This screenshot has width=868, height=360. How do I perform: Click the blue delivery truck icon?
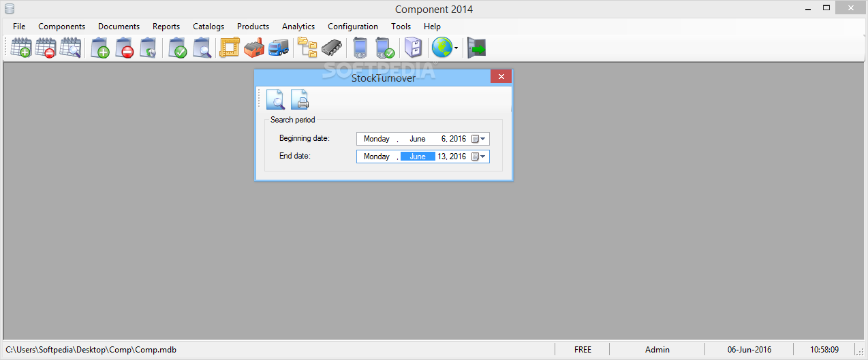coord(279,48)
